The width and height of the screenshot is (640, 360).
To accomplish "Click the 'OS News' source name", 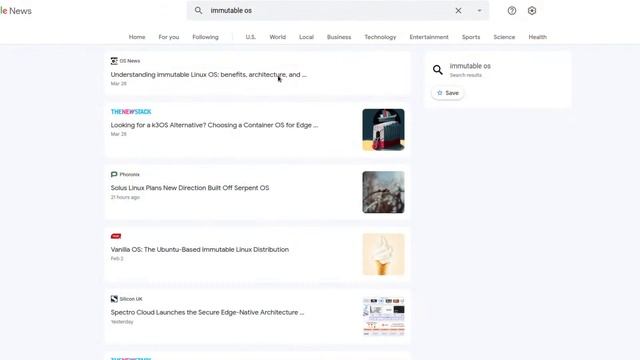I will click(130, 61).
